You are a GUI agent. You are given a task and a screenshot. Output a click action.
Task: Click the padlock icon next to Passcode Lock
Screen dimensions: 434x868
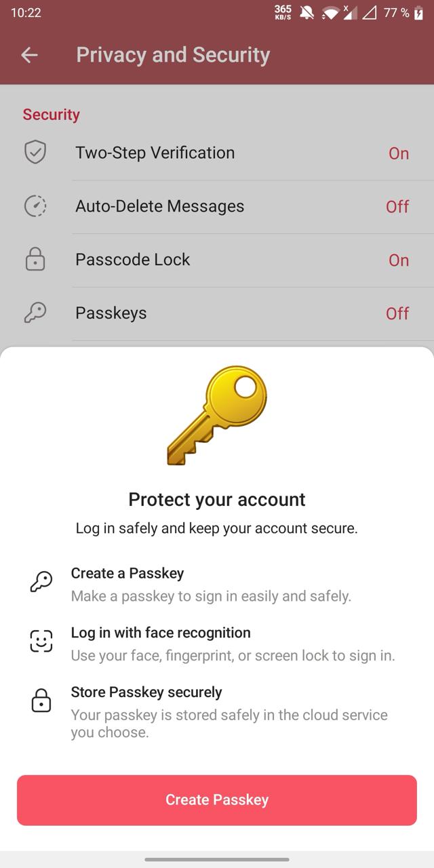pos(35,260)
